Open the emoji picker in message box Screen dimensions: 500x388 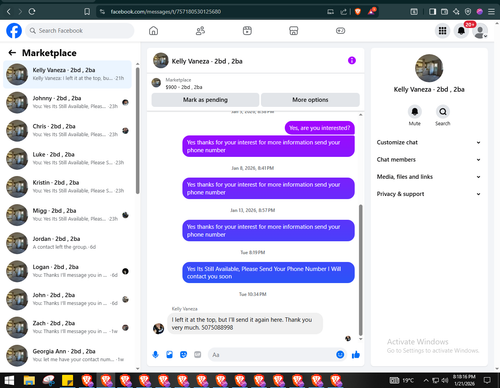tap(340, 355)
